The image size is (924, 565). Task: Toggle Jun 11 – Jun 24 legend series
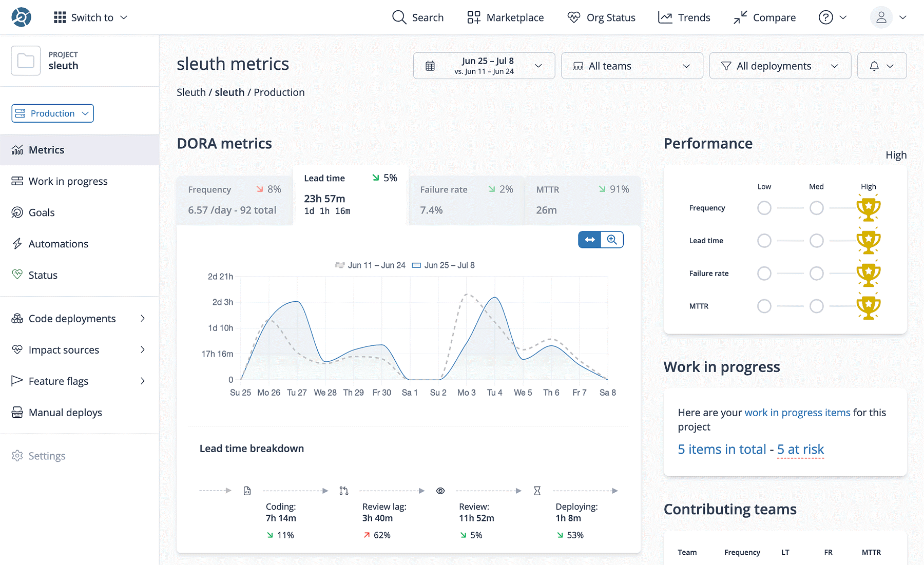click(x=370, y=265)
